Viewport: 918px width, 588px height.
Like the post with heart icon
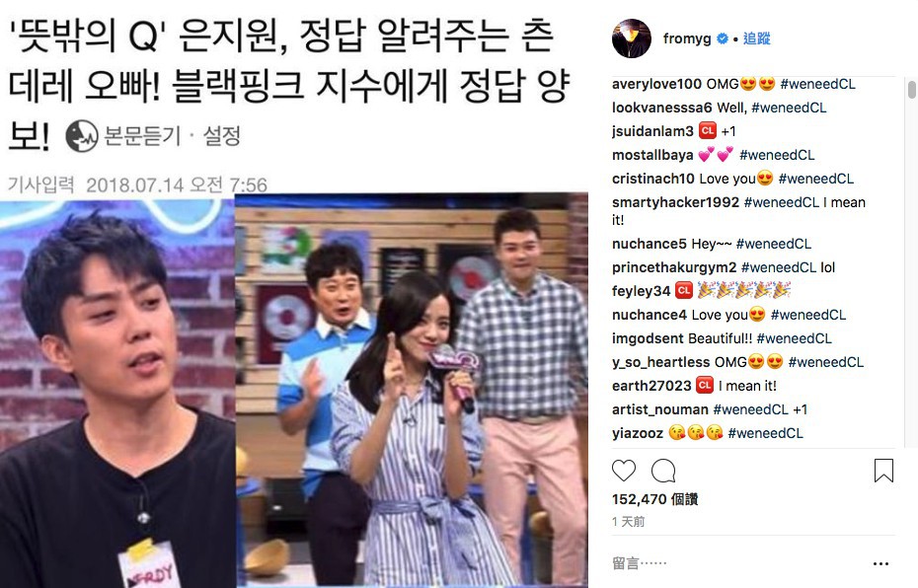(624, 471)
